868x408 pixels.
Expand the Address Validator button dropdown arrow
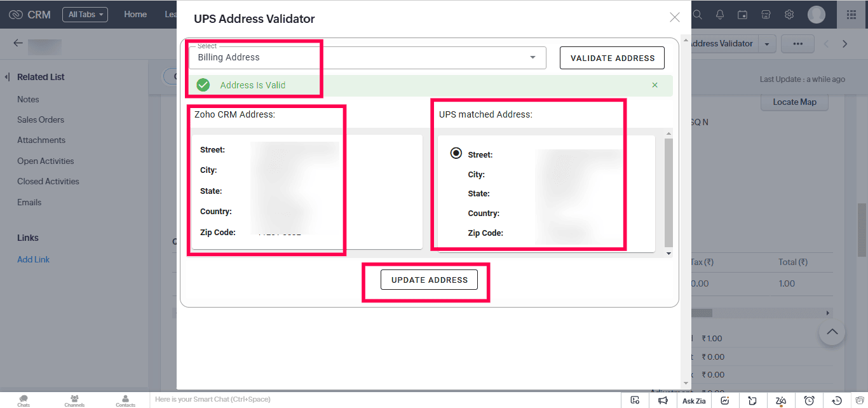click(768, 44)
